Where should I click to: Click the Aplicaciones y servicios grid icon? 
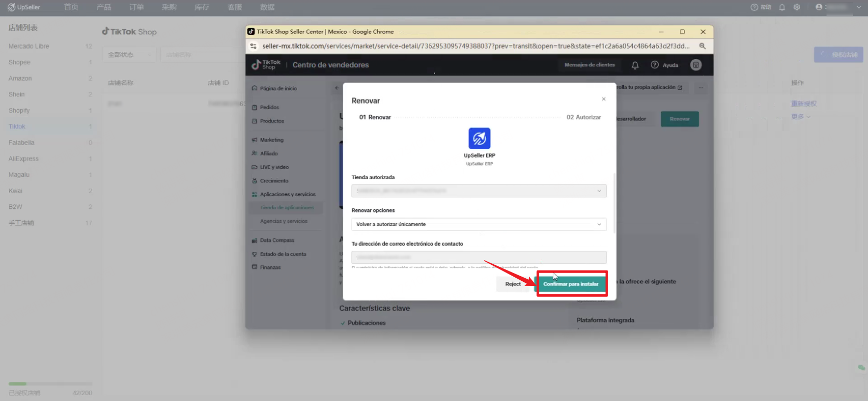pos(255,194)
